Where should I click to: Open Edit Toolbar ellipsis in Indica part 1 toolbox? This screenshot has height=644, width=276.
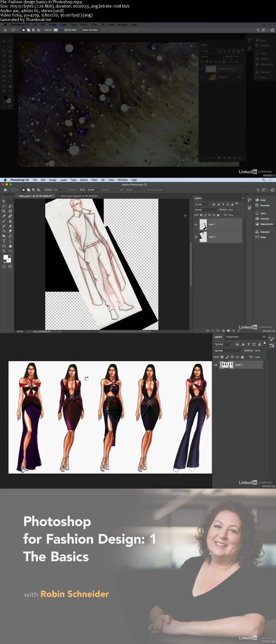(x=10, y=251)
